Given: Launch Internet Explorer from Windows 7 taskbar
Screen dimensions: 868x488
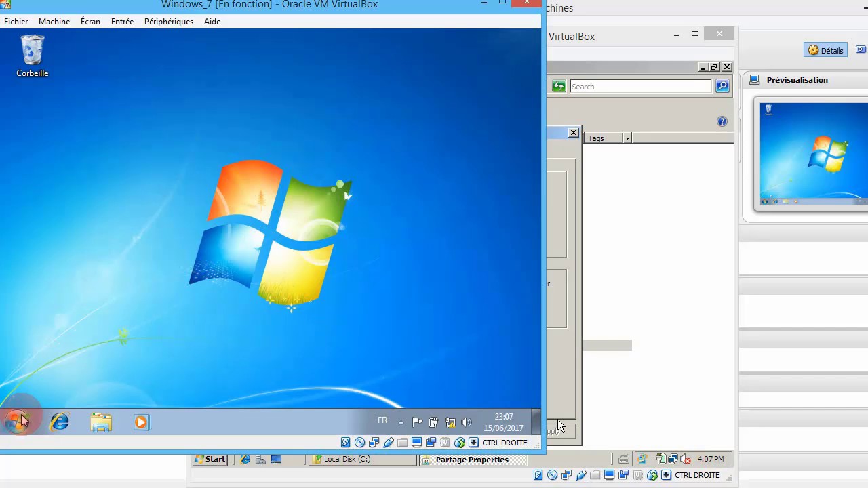Looking at the screenshot, I should pos(60,422).
